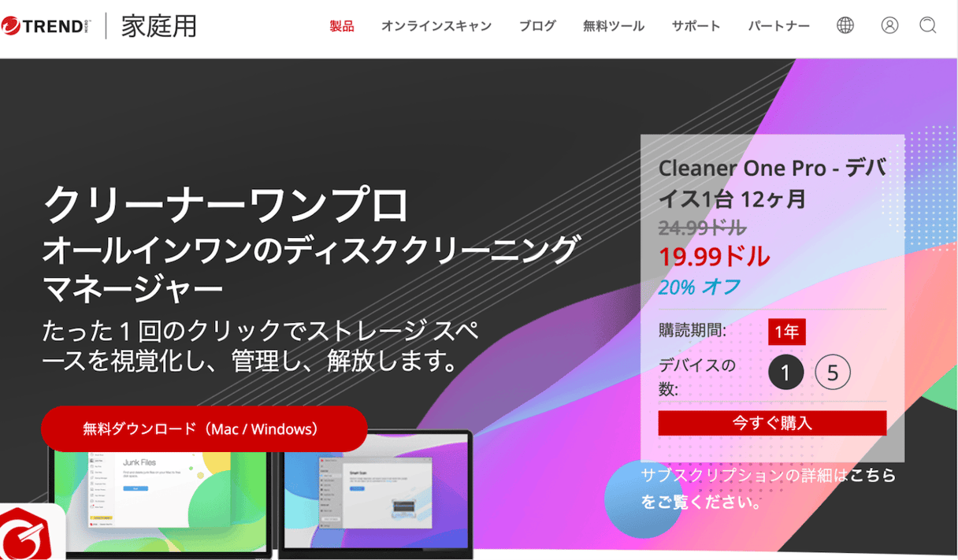Image resolution: width=958 pixels, height=560 pixels.
Task: Select 1 device option
Action: (785, 372)
